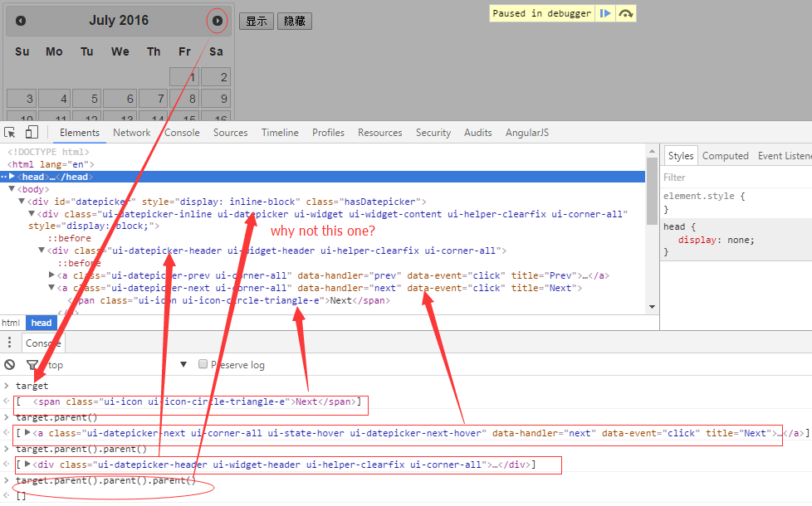Open the Network tab

point(131,133)
